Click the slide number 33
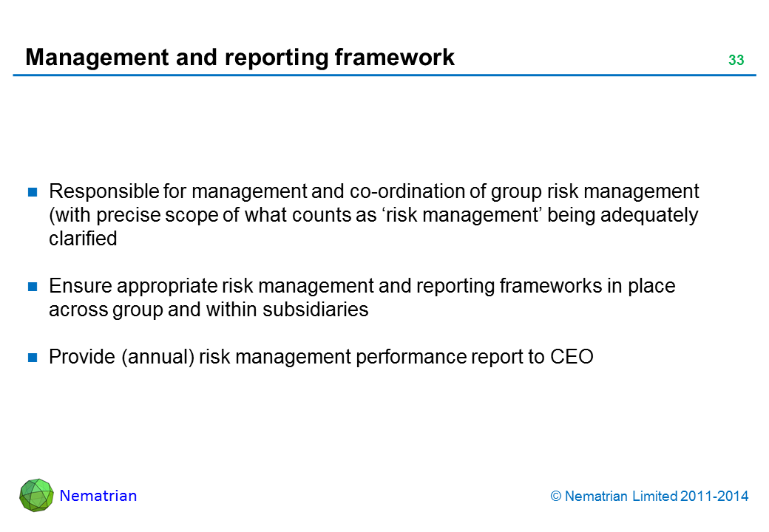Image resolution: width=769 pixels, height=532 pixels. point(736,61)
